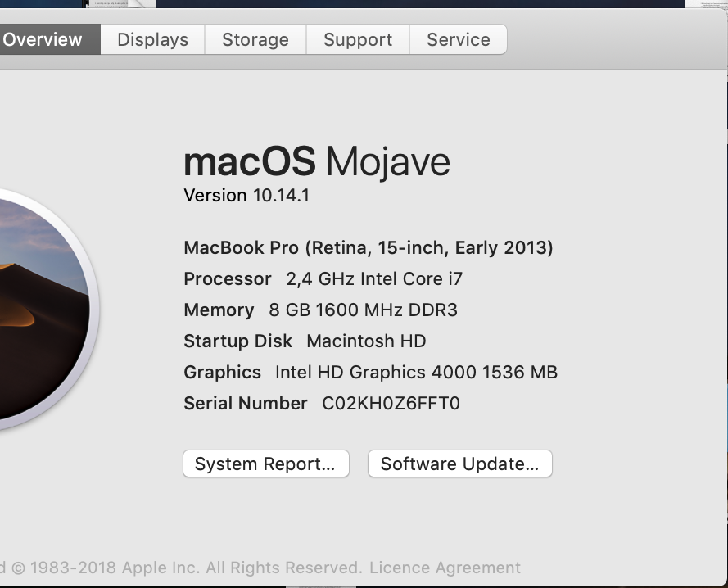Open the Storage tab
728x588 pixels.
pos(255,39)
